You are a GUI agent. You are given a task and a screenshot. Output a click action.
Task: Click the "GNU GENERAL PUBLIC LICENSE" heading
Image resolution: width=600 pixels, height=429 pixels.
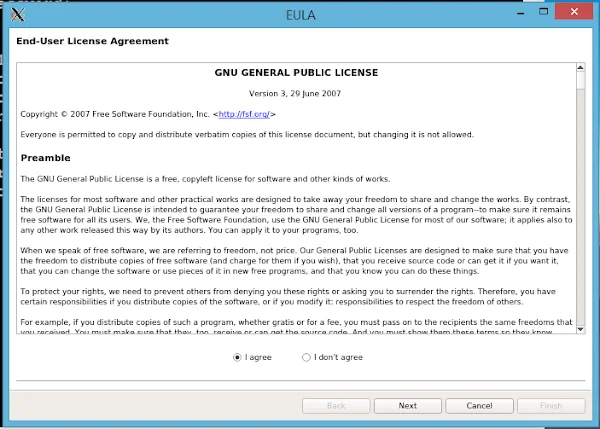[296, 73]
